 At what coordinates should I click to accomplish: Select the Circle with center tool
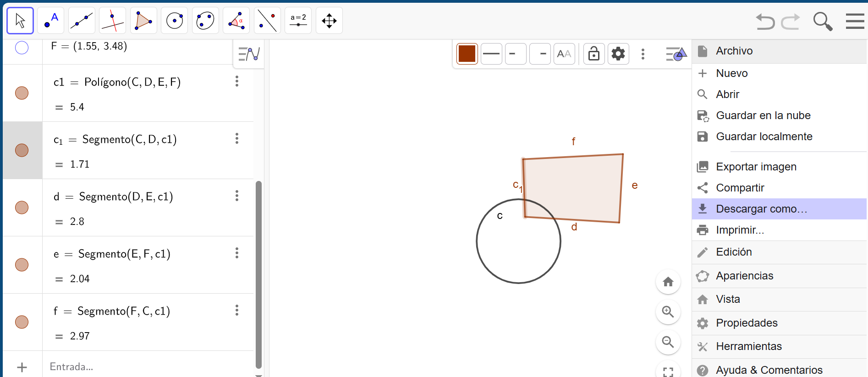[x=174, y=21]
